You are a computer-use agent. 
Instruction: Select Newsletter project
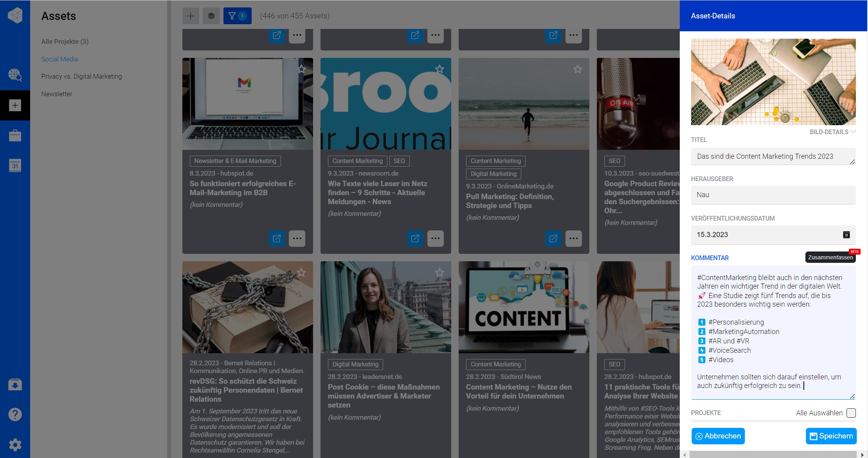(x=57, y=94)
